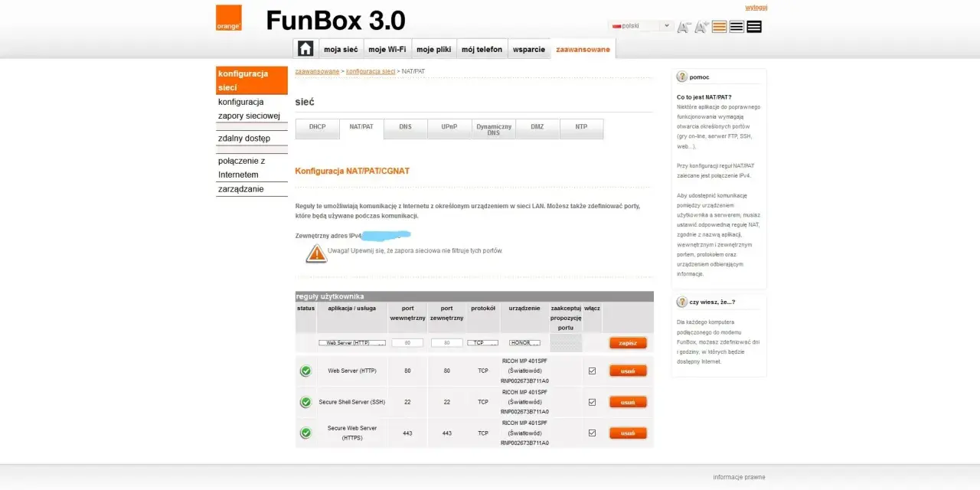980x490 pixels.
Task: Click the internal port cell showing 443
Action: [407, 433]
